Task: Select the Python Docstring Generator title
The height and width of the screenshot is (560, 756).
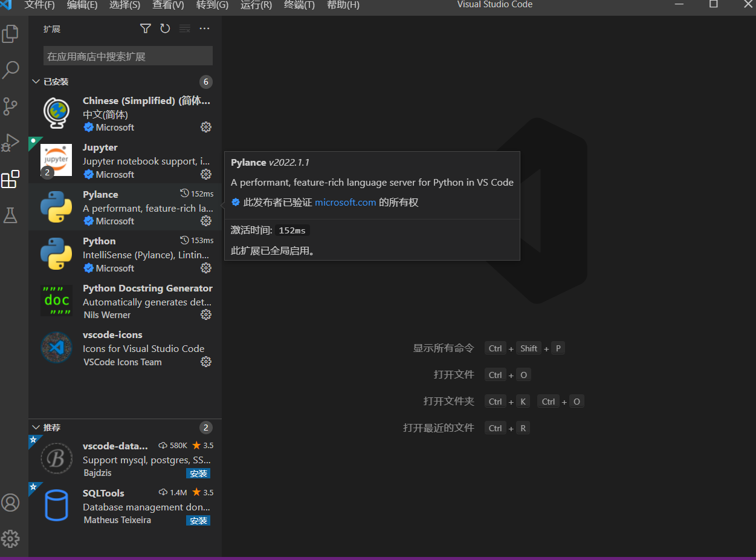Action: (147, 288)
